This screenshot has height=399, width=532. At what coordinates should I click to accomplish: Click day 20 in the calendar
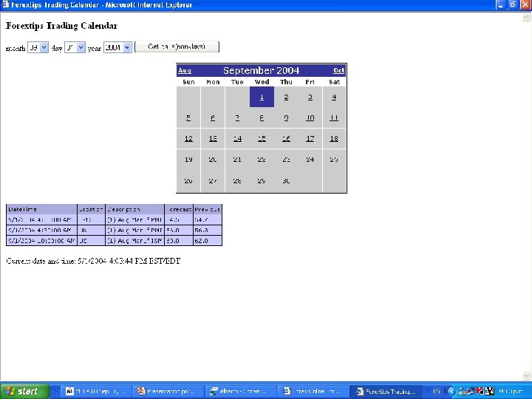213,160
